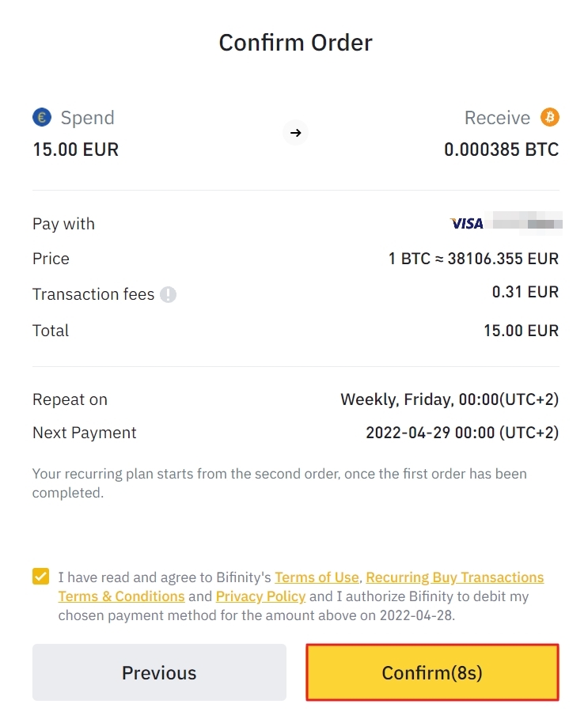Open the Privacy Policy link

tap(260, 596)
